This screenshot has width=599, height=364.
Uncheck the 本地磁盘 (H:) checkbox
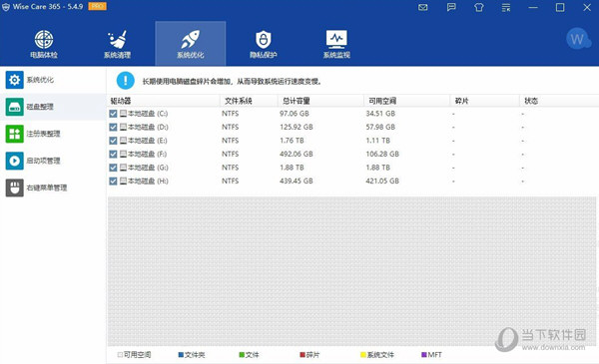pyautogui.click(x=113, y=182)
